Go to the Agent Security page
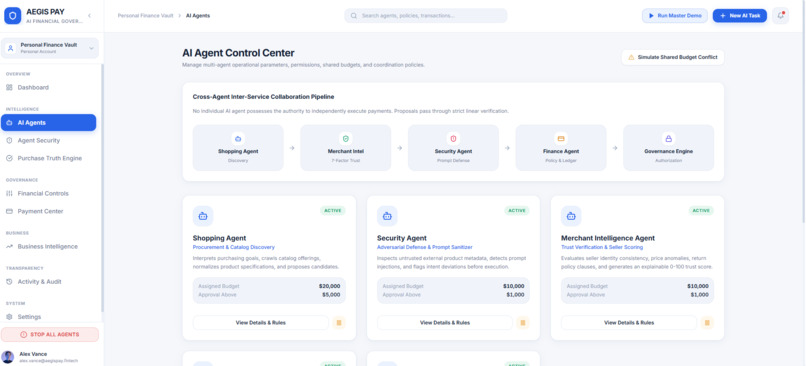Viewport: 806px width, 366px height. click(48, 140)
